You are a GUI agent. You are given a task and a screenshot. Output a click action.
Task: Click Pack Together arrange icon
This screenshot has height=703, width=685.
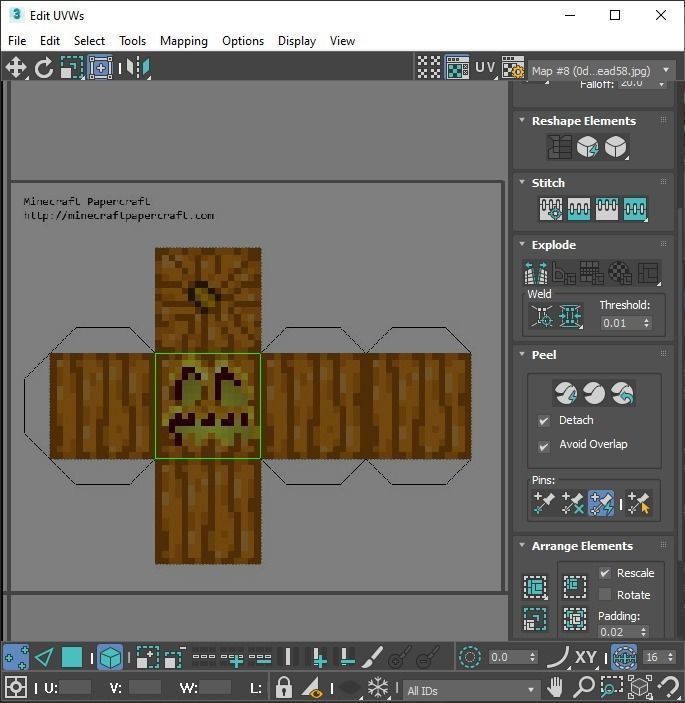575,586
